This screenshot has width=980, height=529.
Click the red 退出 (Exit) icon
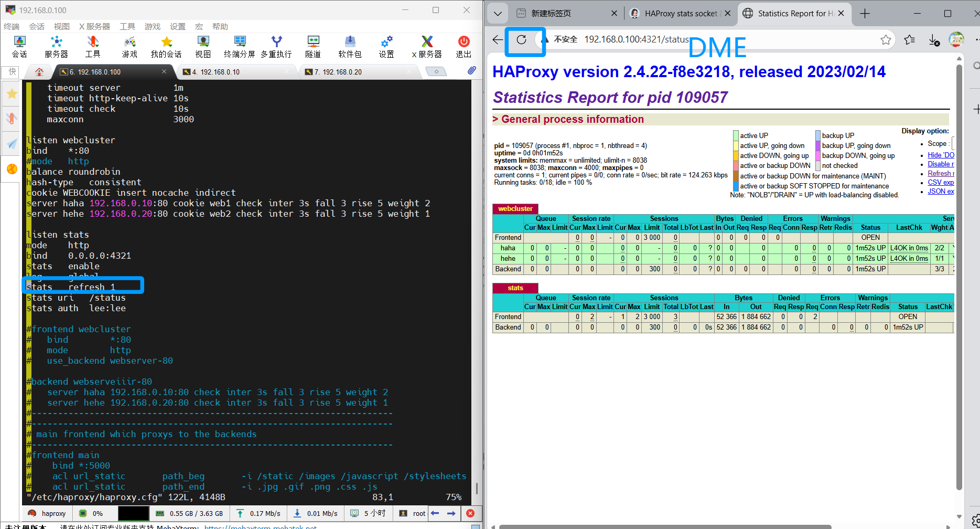pos(464,46)
